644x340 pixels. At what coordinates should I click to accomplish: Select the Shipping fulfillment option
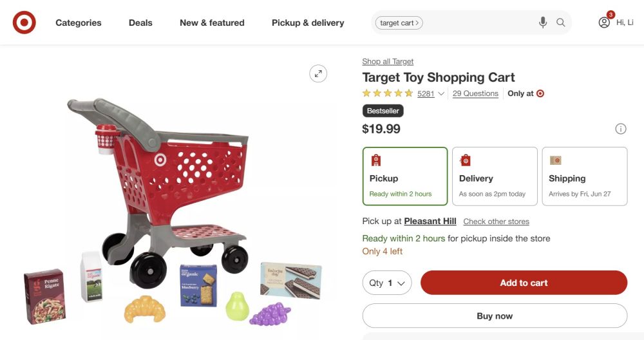tap(584, 176)
